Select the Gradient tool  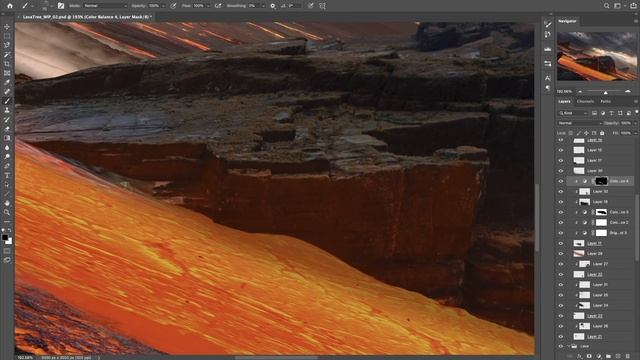tap(7, 138)
